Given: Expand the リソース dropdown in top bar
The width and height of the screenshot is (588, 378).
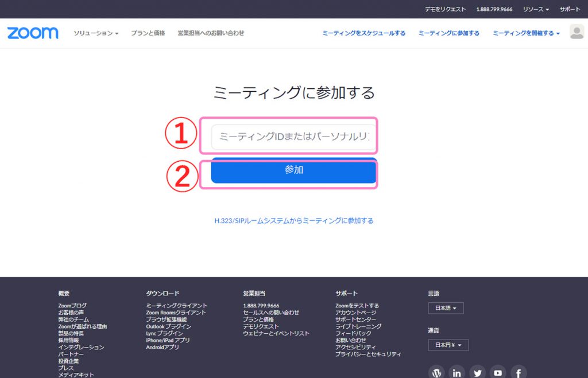Looking at the screenshot, I should (x=536, y=9).
